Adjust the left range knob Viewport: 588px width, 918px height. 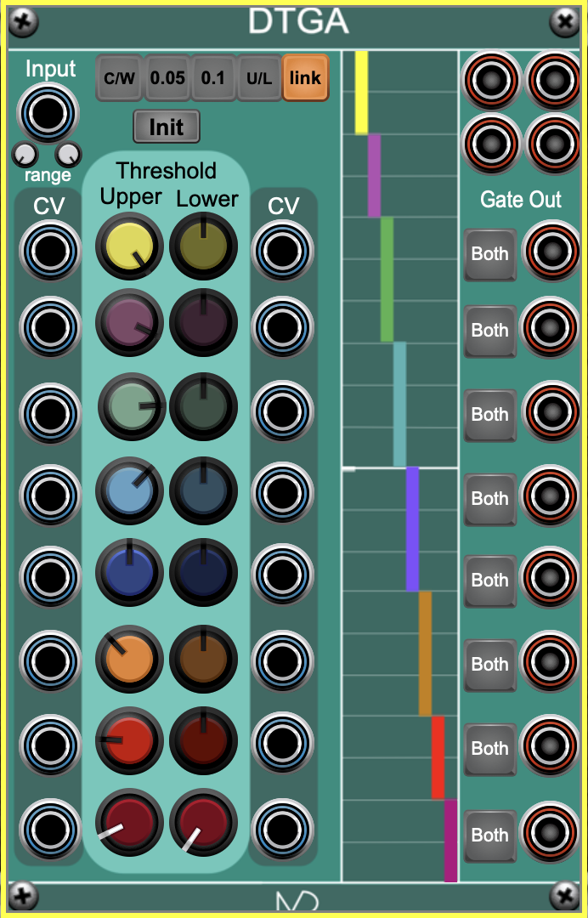[x=25, y=155]
